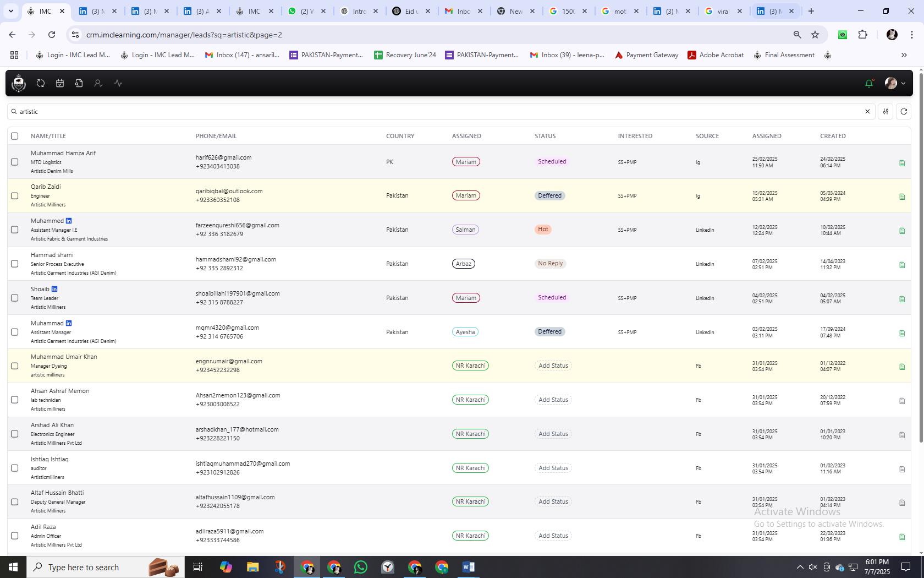The image size is (924, 578).
Task: Click the Arbaz assigned badge
Action: [x=463, y=264]
